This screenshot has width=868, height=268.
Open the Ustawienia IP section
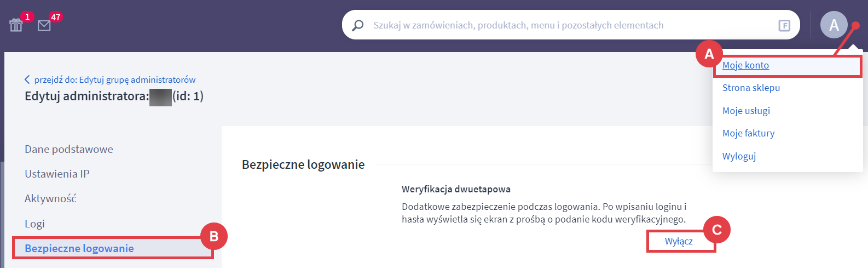point(57,174)
